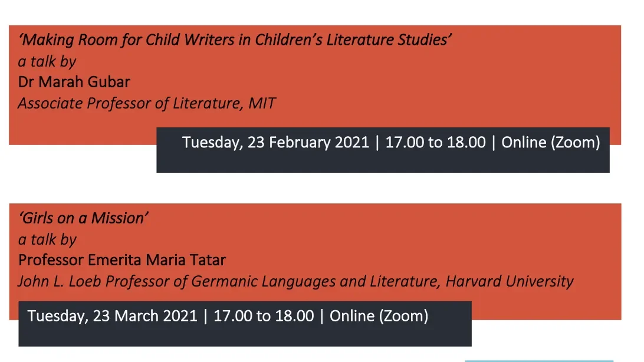
Task: Click the 'Making Room for Child Writers' talk title
Action: 235,40
